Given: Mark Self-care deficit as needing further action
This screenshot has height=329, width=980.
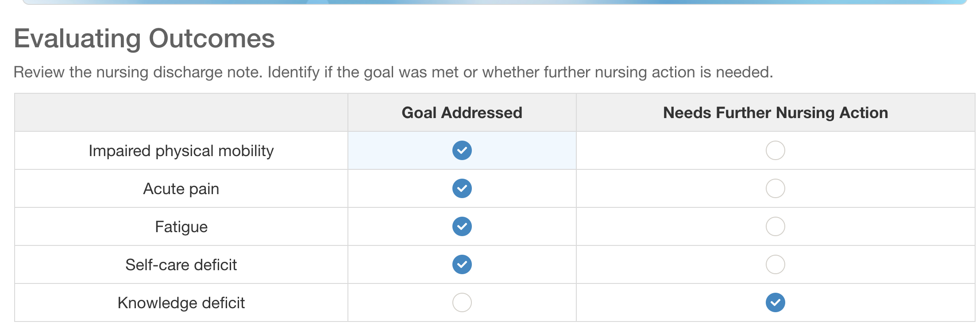Looking at the screenshot, I should coord(775,264).
